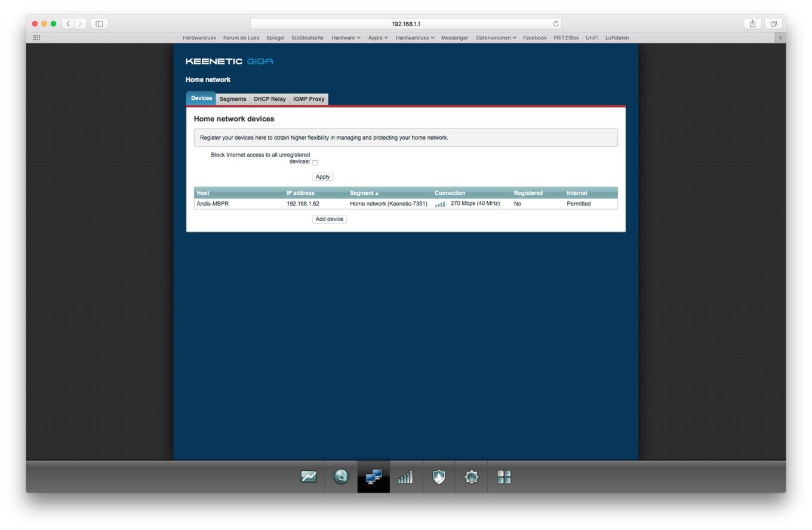Click the Apply button
Viewport: 812px width, 530px height.
pyautogui.click(x=322, y=177)
